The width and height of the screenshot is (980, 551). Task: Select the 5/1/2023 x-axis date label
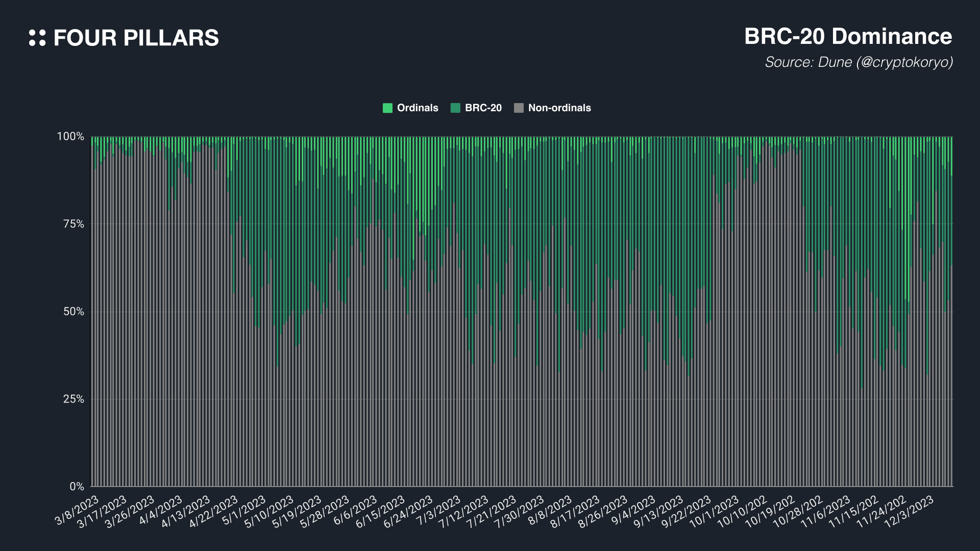tap(245, 510)
